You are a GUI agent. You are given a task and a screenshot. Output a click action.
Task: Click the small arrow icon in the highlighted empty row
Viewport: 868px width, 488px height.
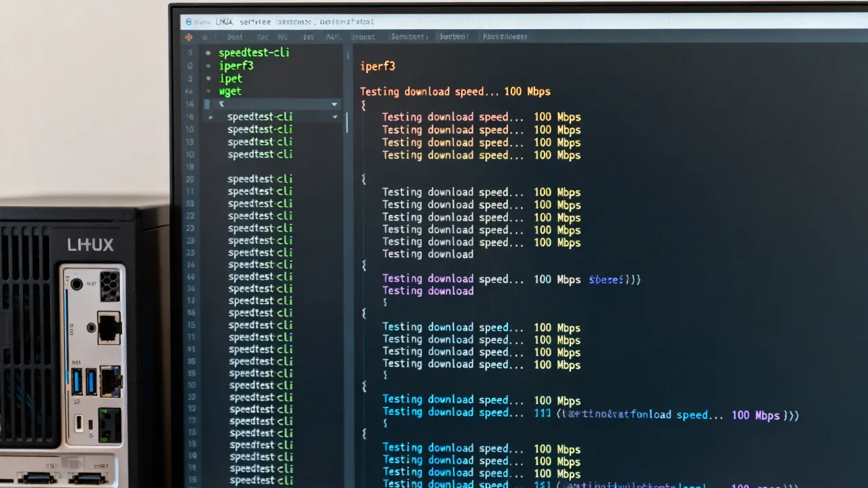coord(221,104)
